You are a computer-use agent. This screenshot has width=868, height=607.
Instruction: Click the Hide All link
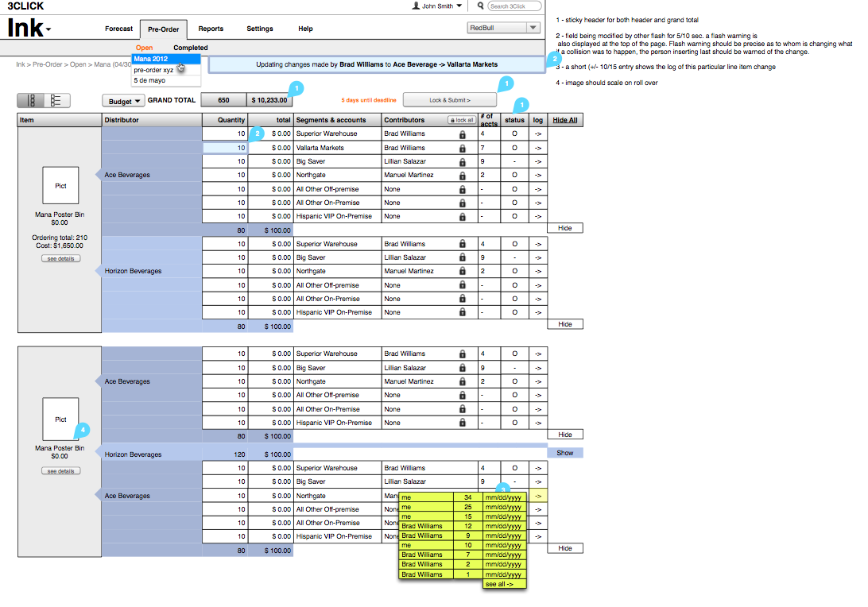(x=564, y=120)
